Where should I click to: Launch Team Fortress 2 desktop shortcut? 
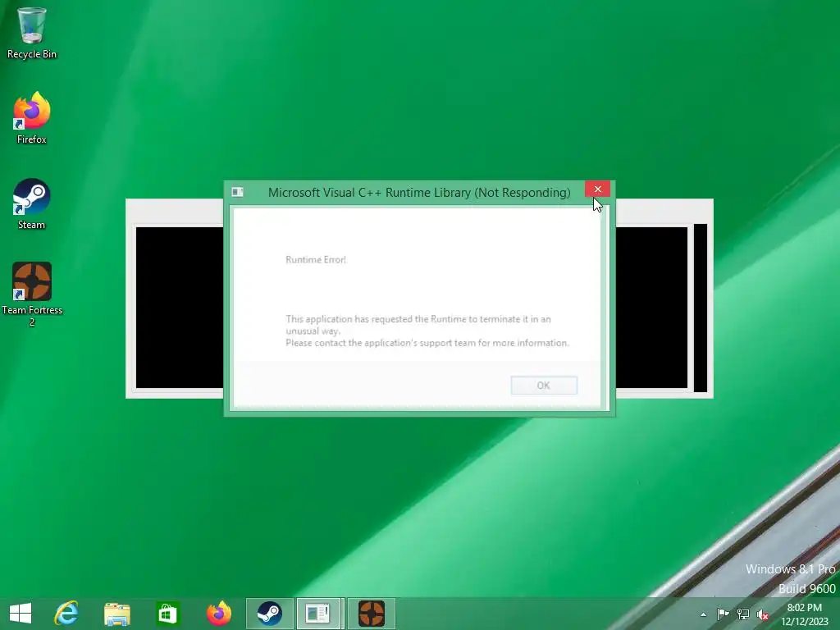coord(32,294)
